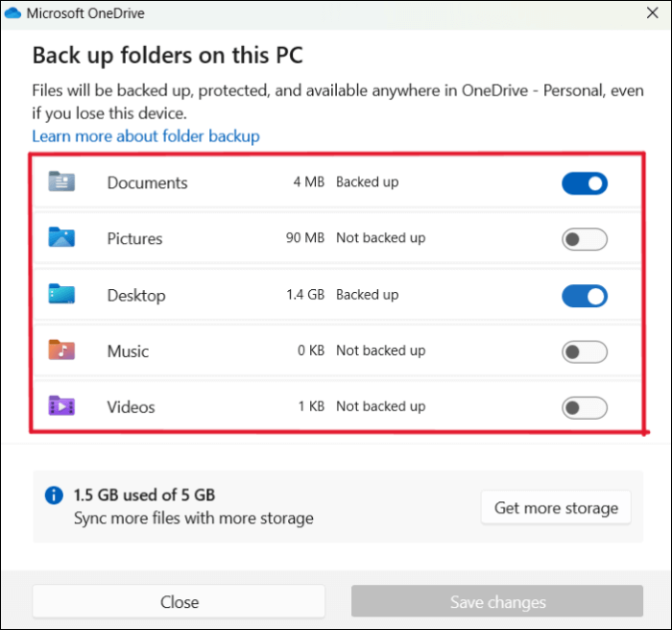Screen dimensions: 672x630
Task: Click the OneDrive cloud icon in title bar
Action: pos(12,13)
